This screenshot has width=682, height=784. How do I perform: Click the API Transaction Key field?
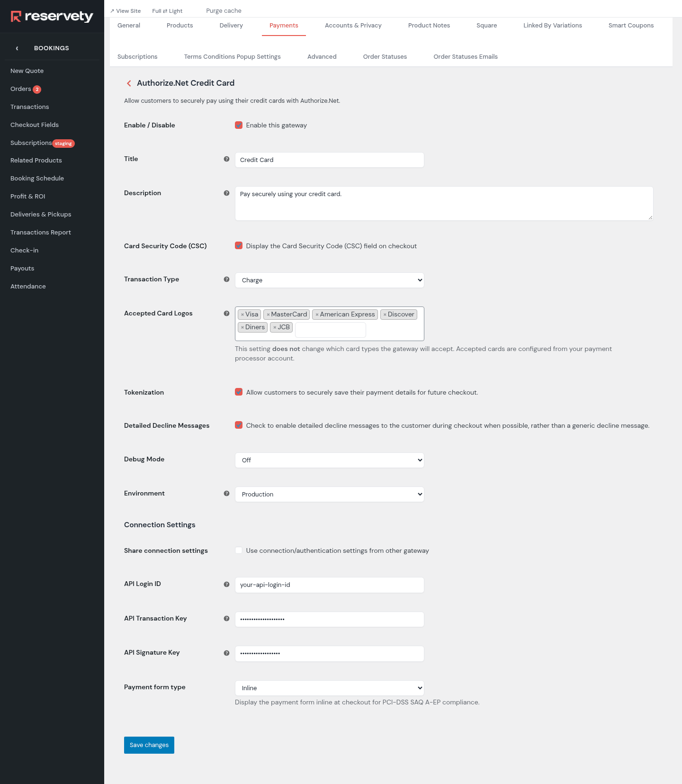click(x=330, y=619)
